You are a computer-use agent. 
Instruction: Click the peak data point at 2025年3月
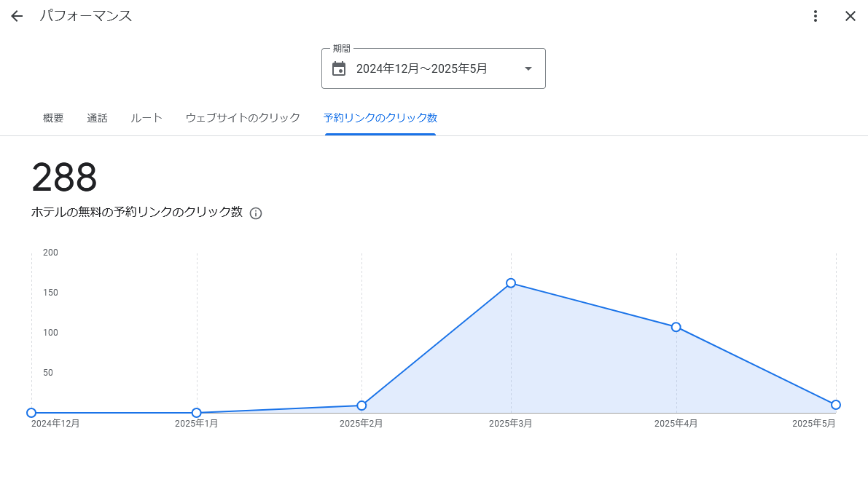[511, 283]
